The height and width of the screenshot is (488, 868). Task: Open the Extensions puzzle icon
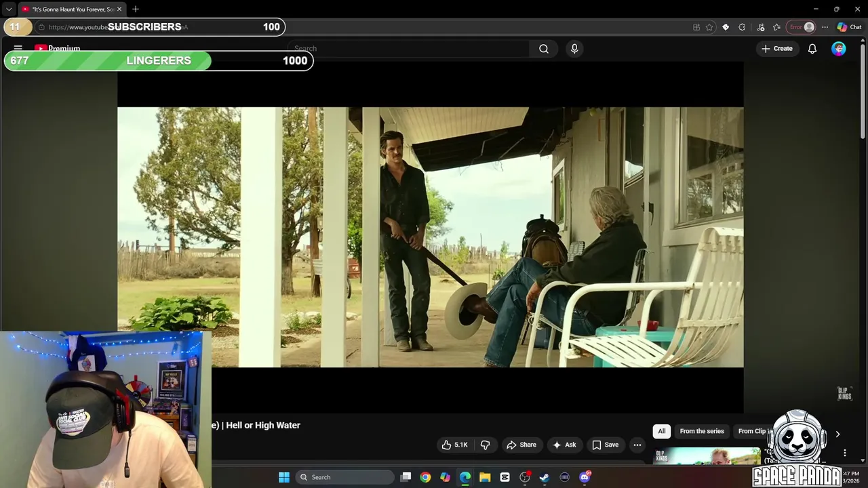(742, 27)
